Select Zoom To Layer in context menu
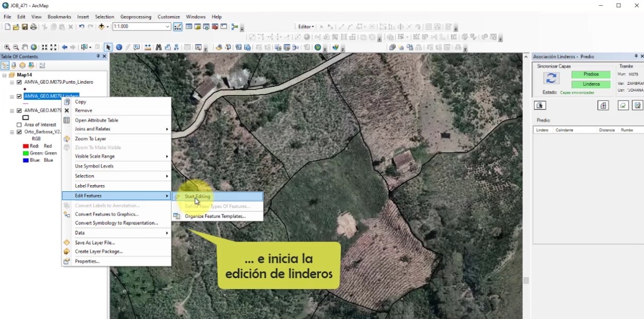This screenshot has width=644, height=319. 116,139
